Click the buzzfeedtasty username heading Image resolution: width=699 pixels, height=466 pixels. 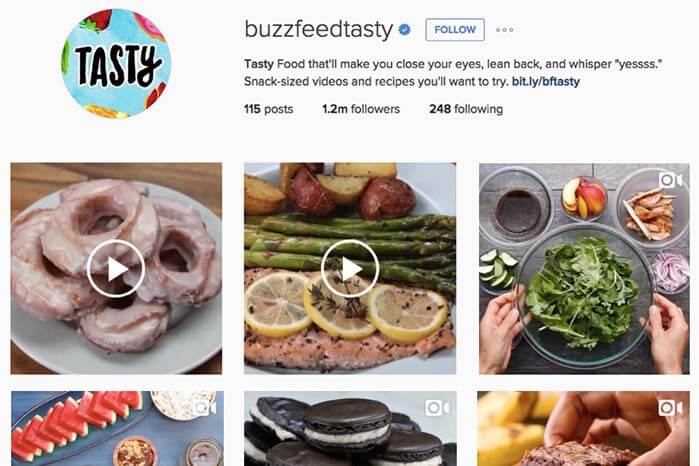319,30
